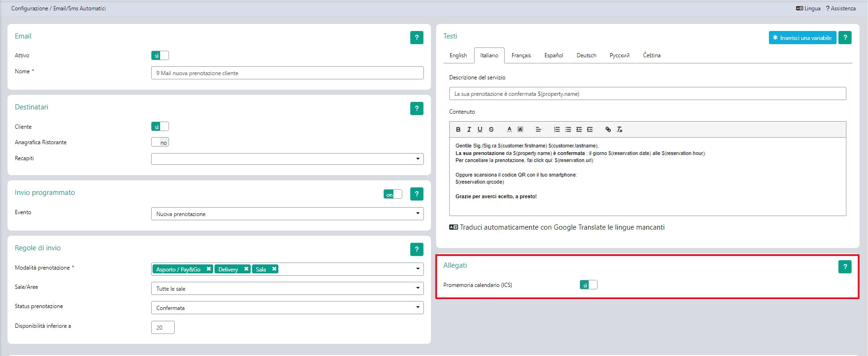The height and width of the screenshot is (356, 868).
Task: Click the Nome input field
Action: click(287, 73)
